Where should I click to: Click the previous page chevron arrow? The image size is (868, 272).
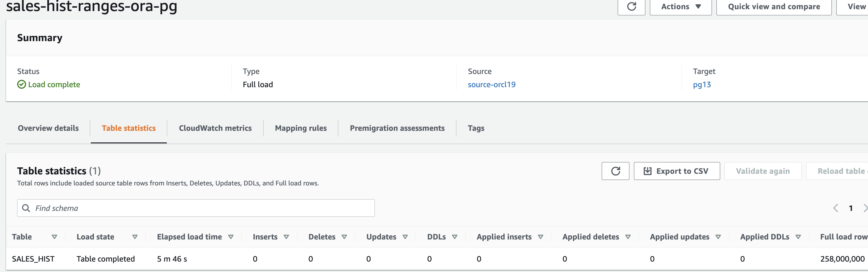pos(836,208)
